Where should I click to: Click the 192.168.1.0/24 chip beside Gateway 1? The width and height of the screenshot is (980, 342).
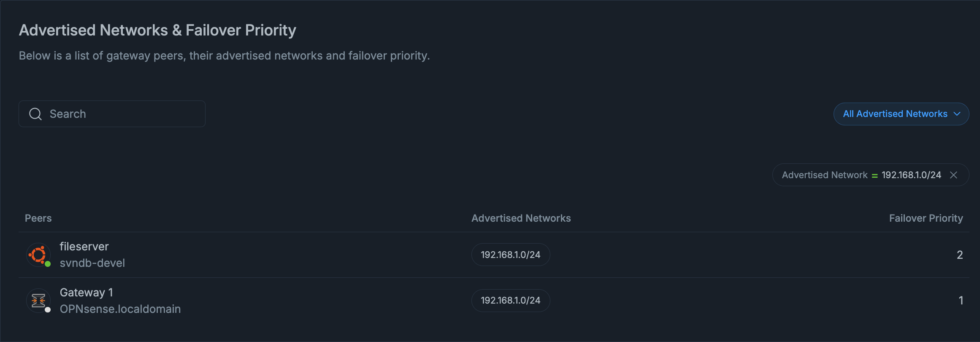pos(510,300)
